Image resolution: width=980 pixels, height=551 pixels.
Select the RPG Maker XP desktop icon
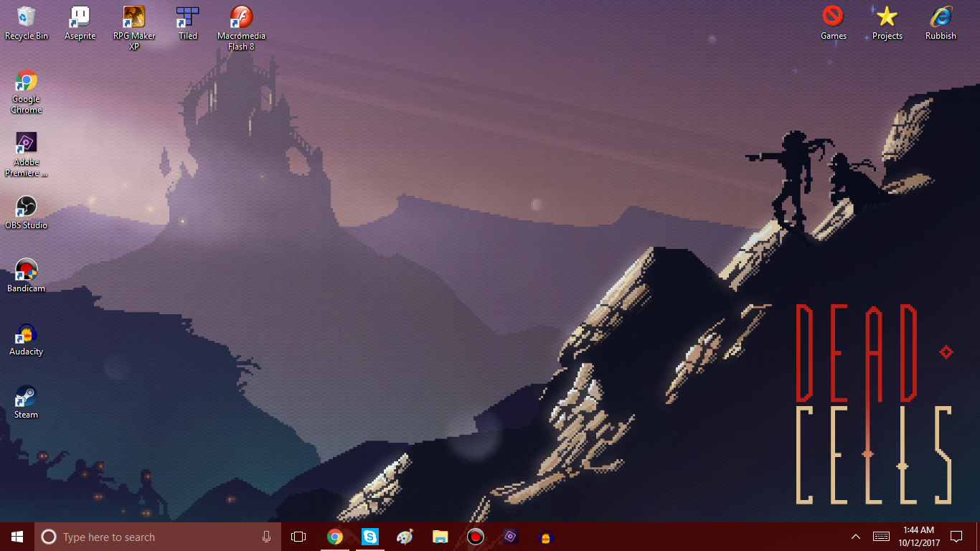click(x=133, y=17)
